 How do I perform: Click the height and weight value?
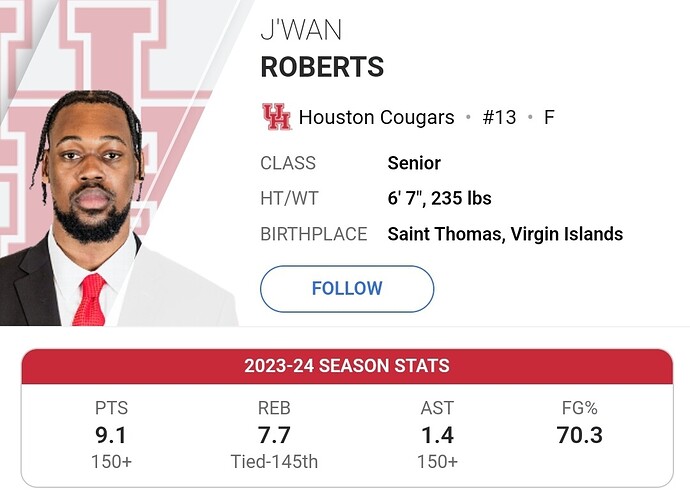point(439,198)
